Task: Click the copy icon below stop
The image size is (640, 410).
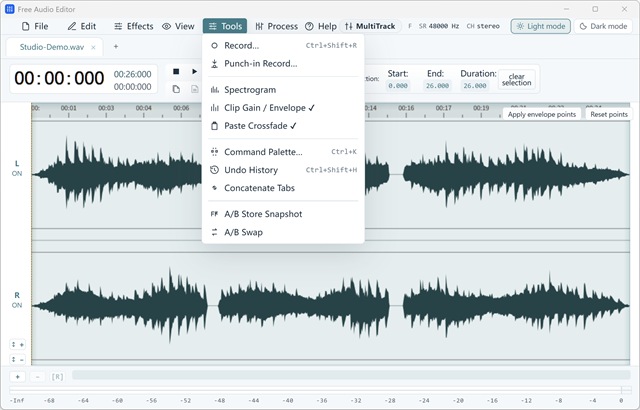Action: [176, 89]
